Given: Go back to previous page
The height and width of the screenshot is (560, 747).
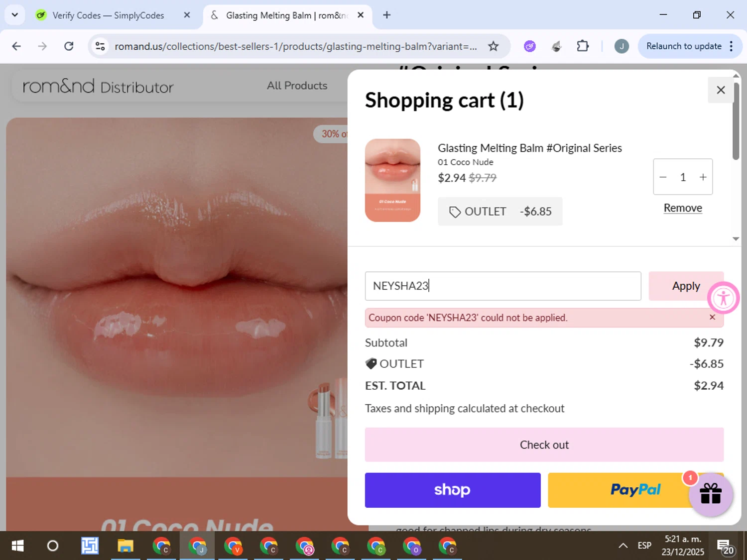Looking at the screenshot, I should point(16,46).
